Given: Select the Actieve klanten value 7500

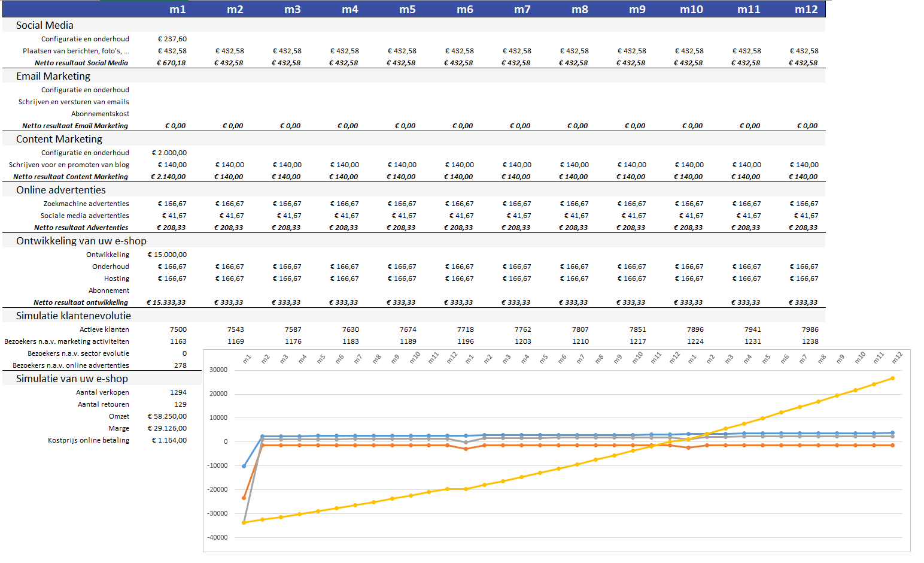Looking at the screenshot, I should [x=178, y=329].
